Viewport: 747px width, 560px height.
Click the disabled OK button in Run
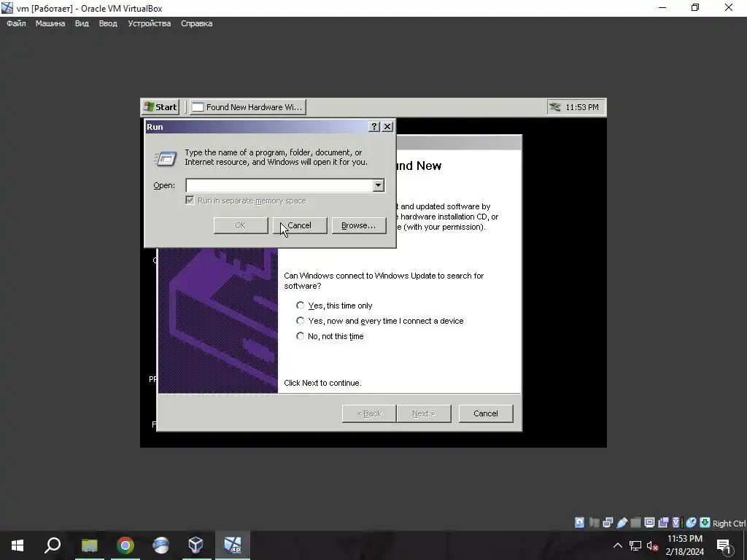(x=241, y=225)
